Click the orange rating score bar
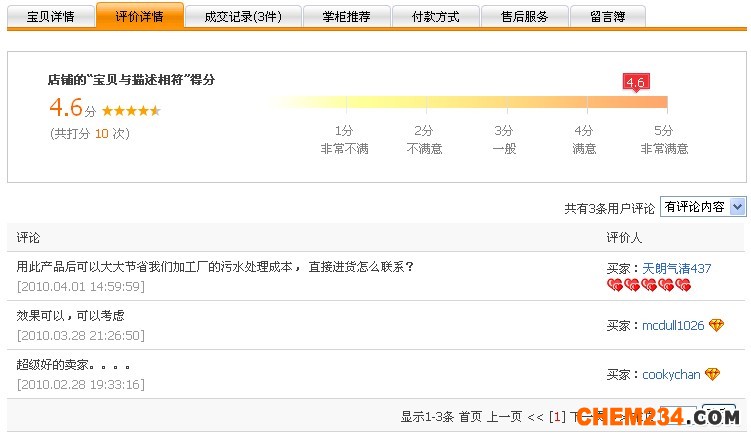The height and width of the screenshot is (437, 751). tap(467, 102)
